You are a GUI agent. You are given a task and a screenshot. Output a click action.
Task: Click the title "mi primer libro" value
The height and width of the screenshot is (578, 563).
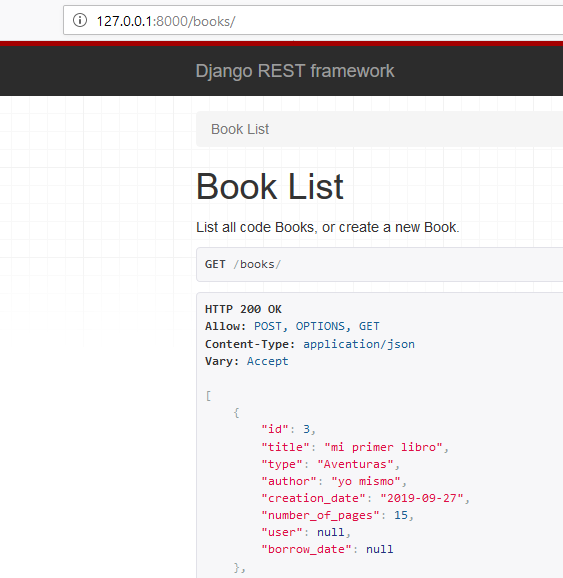pos(383,447)
